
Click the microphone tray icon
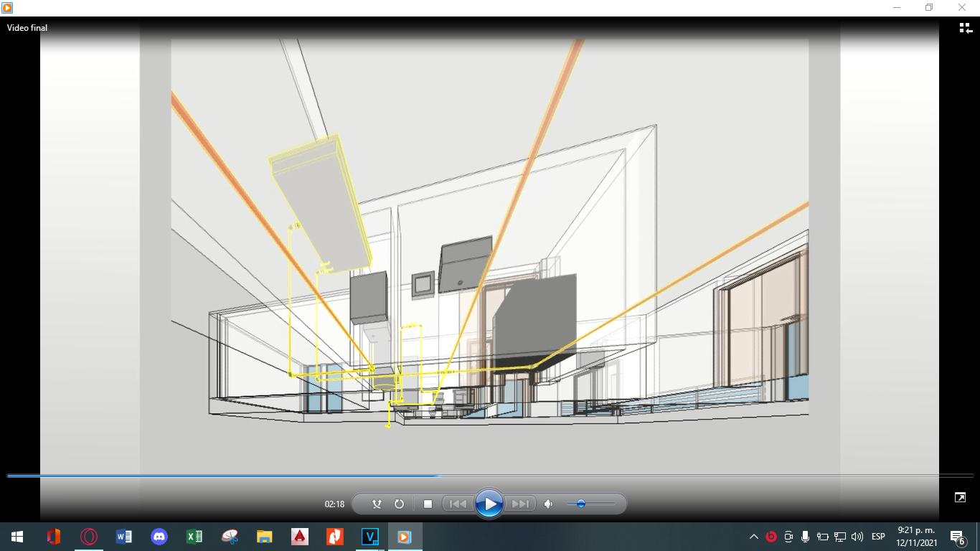(x=806, y=537)
